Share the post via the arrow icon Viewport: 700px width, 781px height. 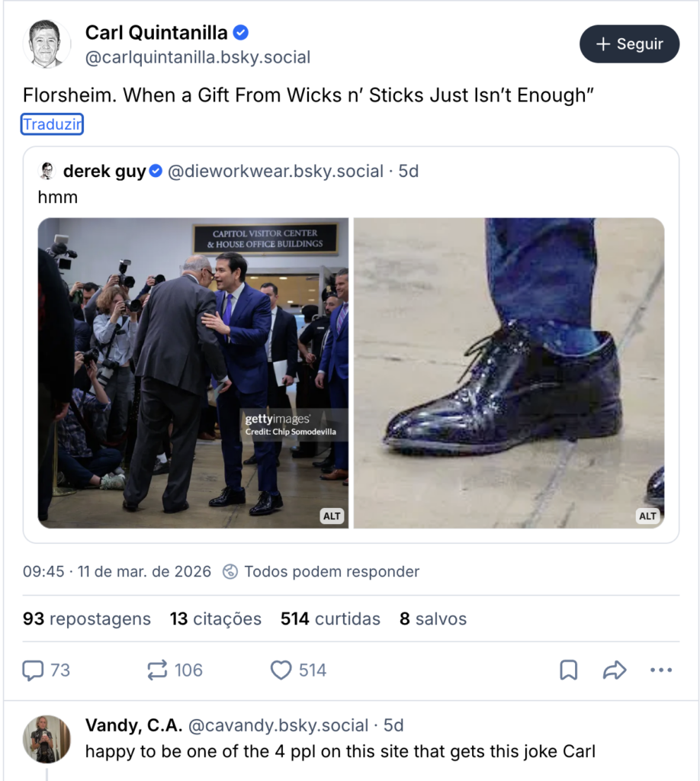[614, 670]
